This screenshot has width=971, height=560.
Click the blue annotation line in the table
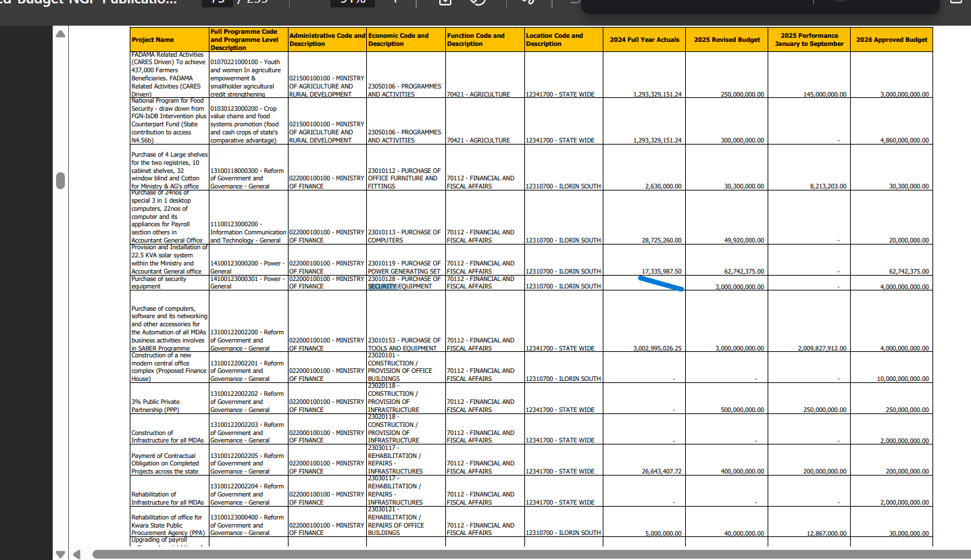coord(661,283)
